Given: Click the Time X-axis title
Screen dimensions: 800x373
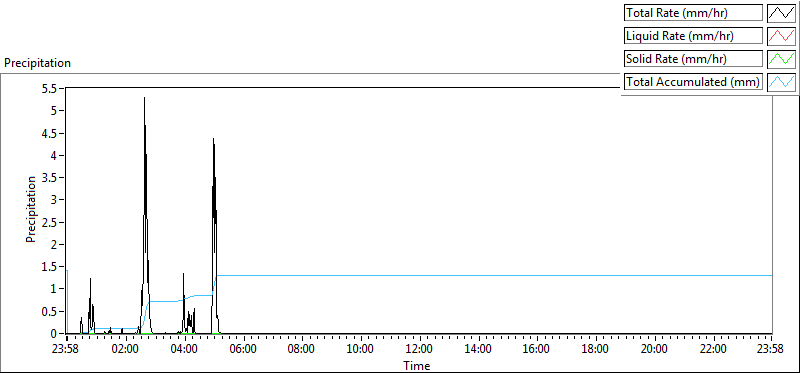Looking at the screenshot, I should tap(417, 365).
